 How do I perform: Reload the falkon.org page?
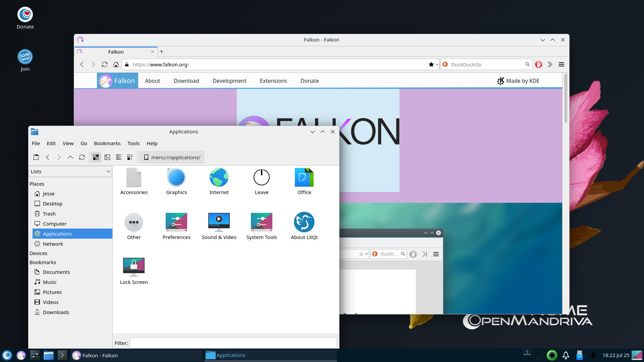pyautogui.click(x=105, y=64)
